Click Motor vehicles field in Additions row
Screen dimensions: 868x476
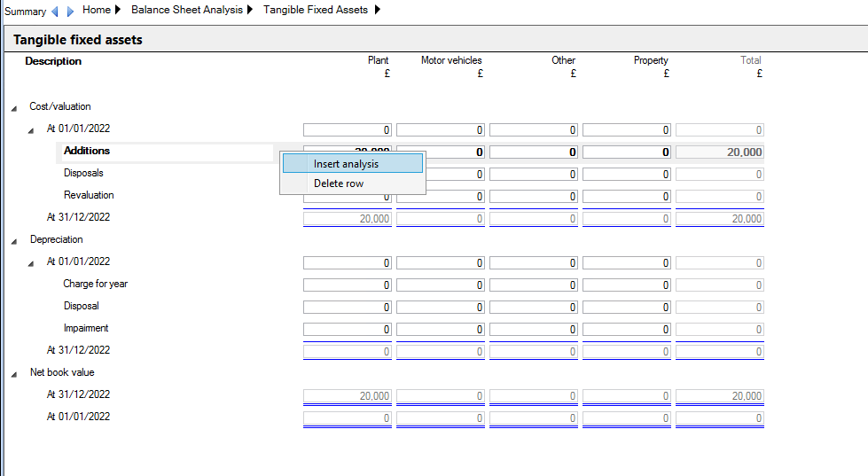455,152
